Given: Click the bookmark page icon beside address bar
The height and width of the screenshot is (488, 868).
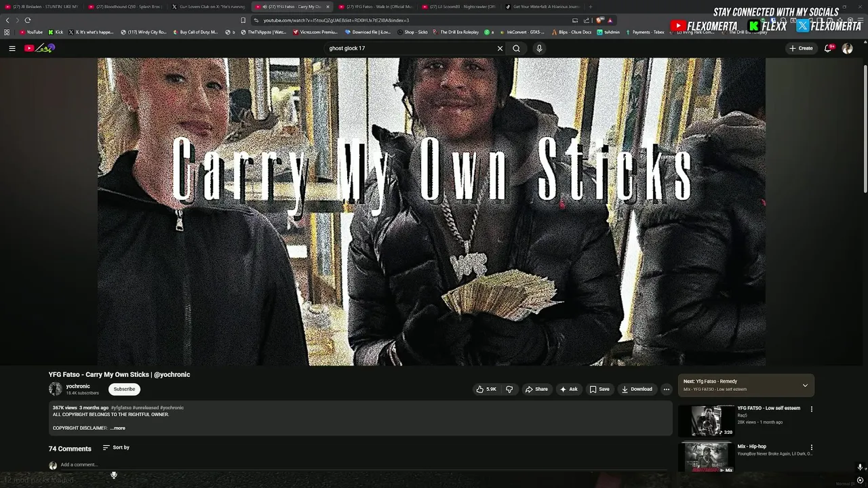Looking at the screenshot, I should (x=243, y=20).
